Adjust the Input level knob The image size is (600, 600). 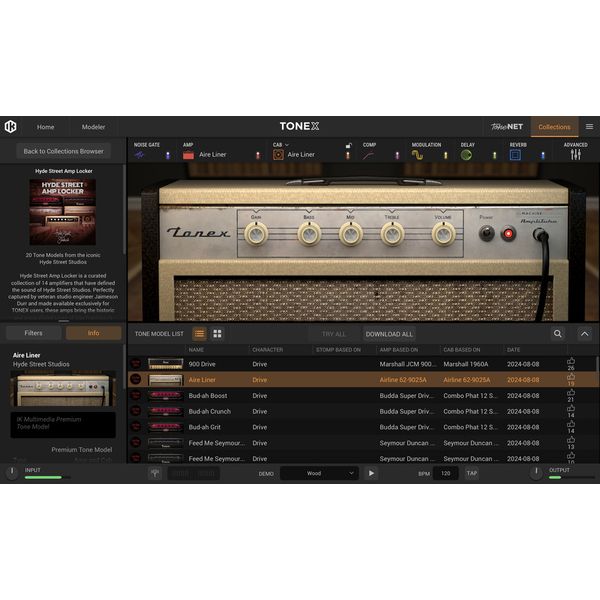pos(12,473)
